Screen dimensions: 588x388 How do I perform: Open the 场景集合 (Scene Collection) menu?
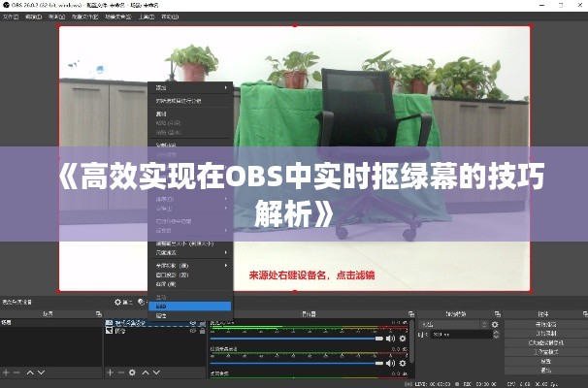point(118,16)
